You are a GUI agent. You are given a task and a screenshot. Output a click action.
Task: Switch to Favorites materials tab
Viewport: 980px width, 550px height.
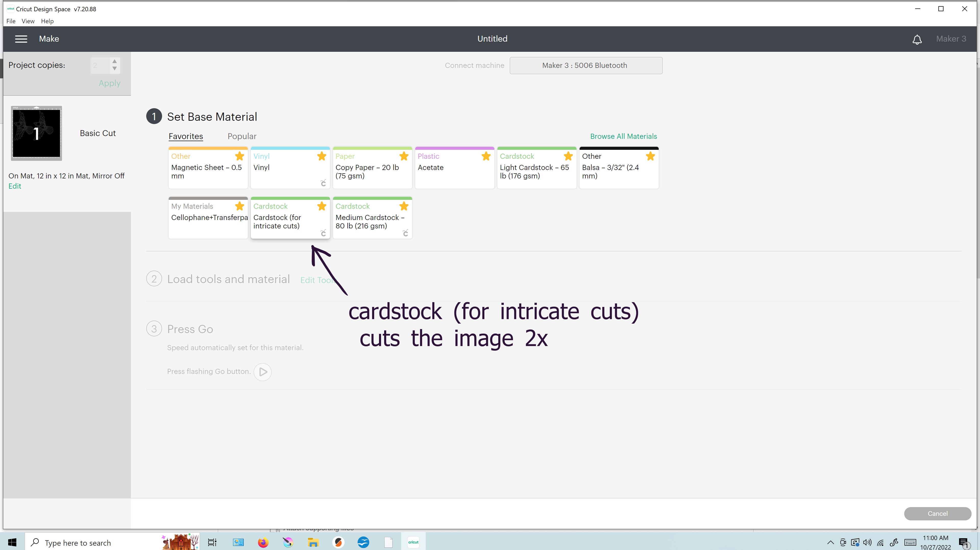[x=186, y=136]
